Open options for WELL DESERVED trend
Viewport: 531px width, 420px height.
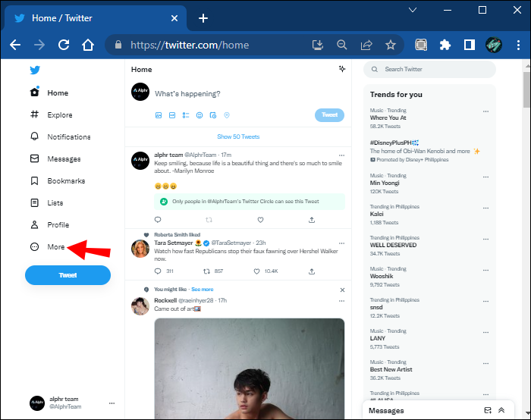(x=485, y=239)
